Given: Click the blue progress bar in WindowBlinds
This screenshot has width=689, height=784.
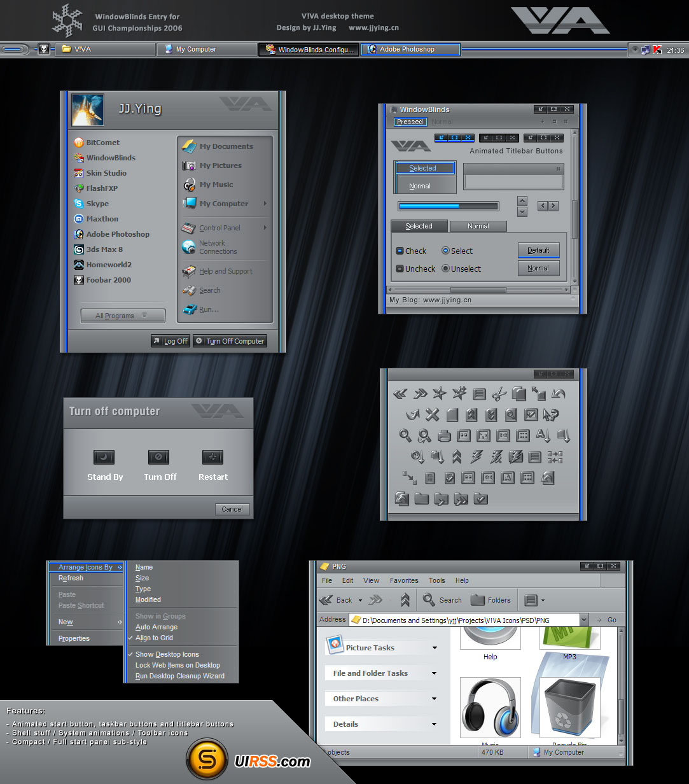Looking at the screenshot, I should (x=449, y=206).
